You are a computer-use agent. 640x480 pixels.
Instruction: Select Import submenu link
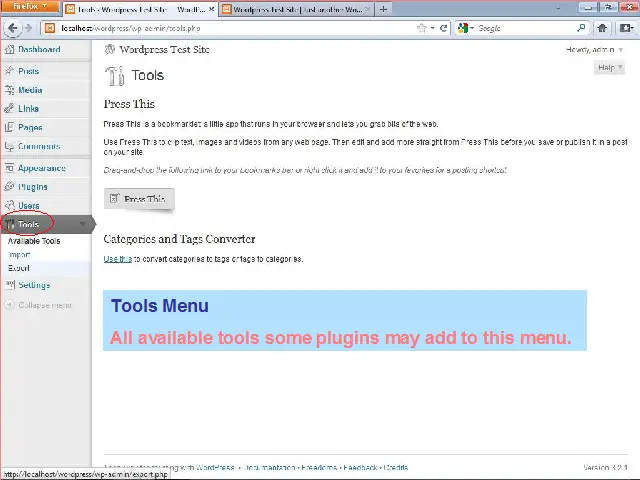click(x=19, y=254)
